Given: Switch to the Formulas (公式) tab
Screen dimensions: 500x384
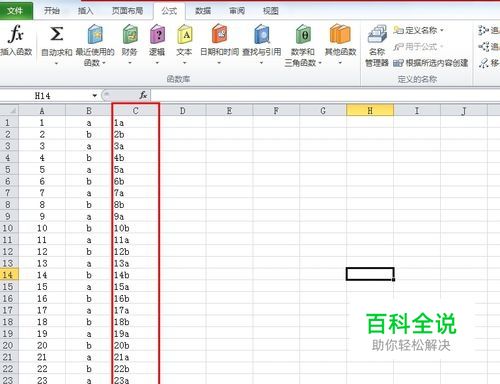Looking at the screenshot, I should 169,11.
